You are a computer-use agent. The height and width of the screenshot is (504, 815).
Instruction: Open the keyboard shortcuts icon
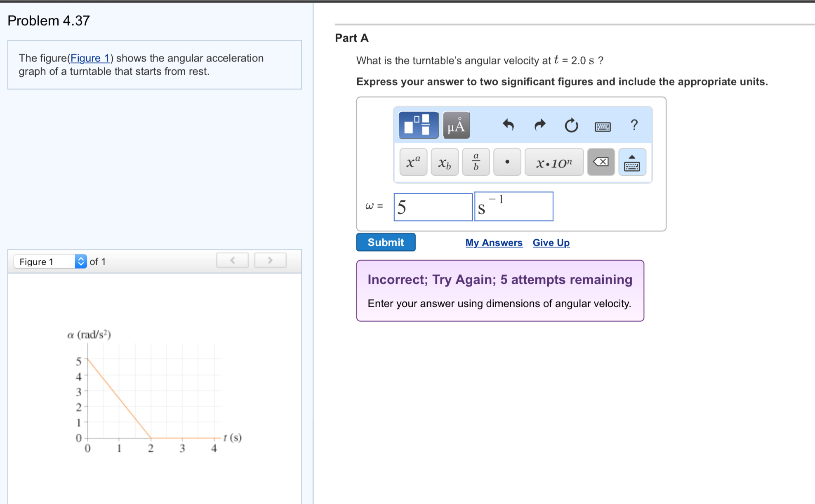click(603, 127)
